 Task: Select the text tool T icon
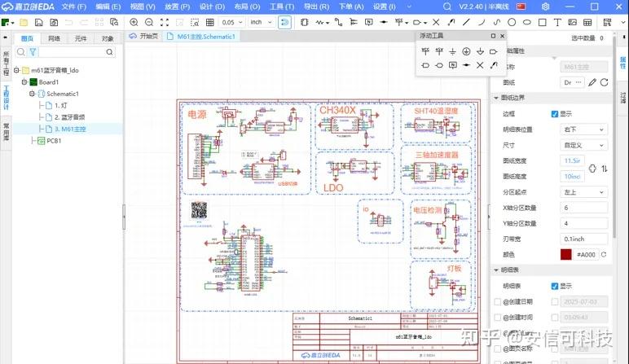click(557, 23)
